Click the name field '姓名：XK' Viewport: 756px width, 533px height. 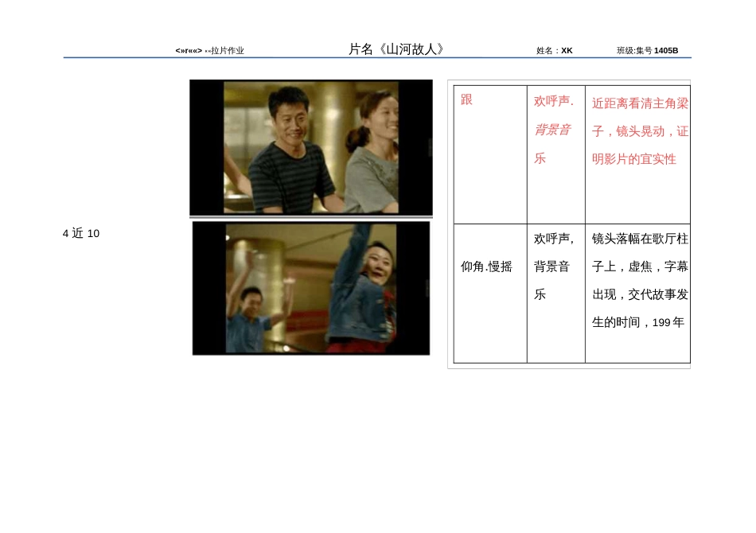pos(555,51)
